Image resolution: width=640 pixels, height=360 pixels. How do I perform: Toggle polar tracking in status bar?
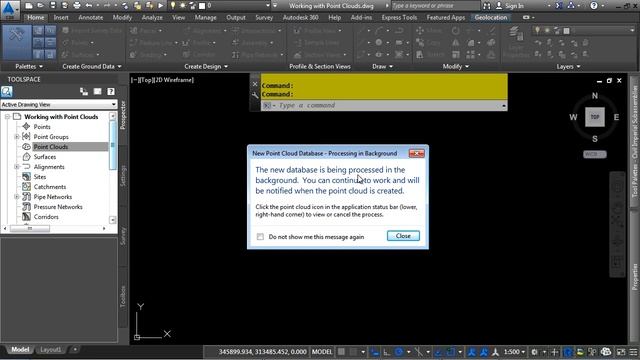[399, 352]
